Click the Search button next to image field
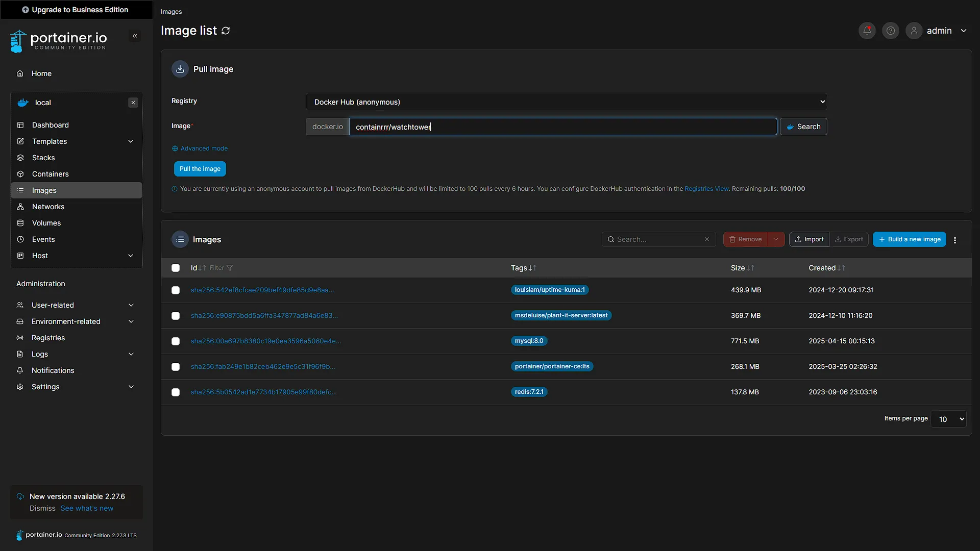Image resolution: width=980 pixels, height=551 pixels. (803, 127)
